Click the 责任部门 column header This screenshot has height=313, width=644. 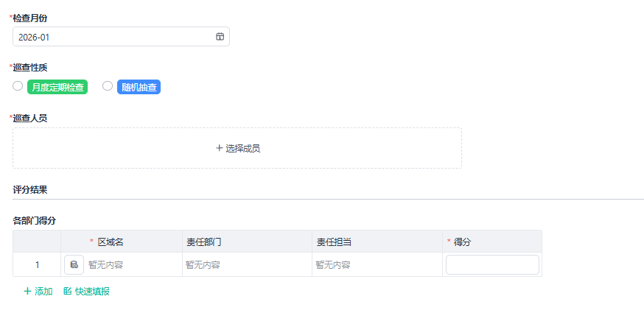click(204, 242)
